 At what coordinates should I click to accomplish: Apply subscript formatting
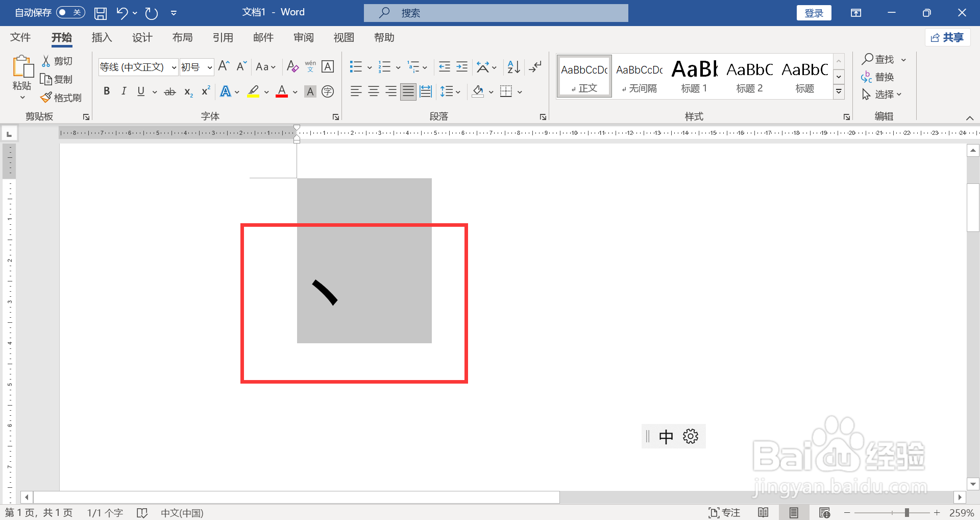(x=188, y=91)
